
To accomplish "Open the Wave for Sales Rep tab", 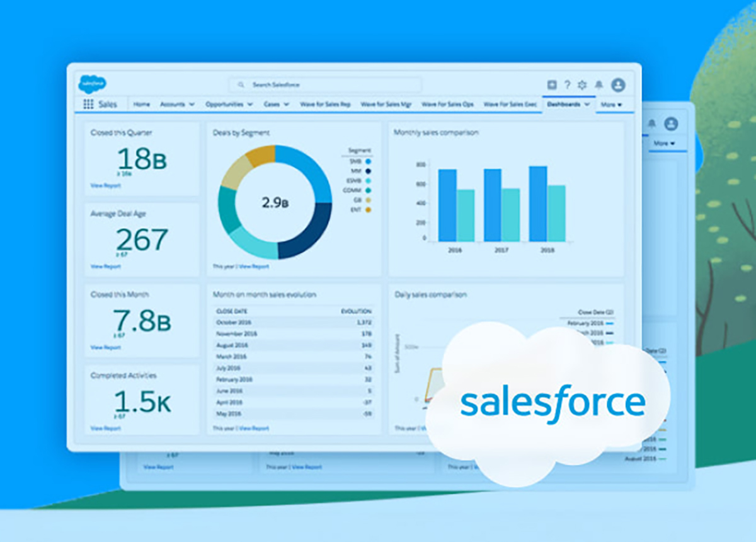I will pyautogui.click(x=325, y=105).
